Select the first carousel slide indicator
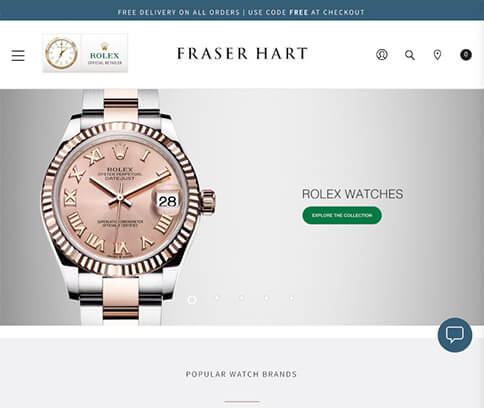The height and width of the screenshot is (410, 484). 192,300
